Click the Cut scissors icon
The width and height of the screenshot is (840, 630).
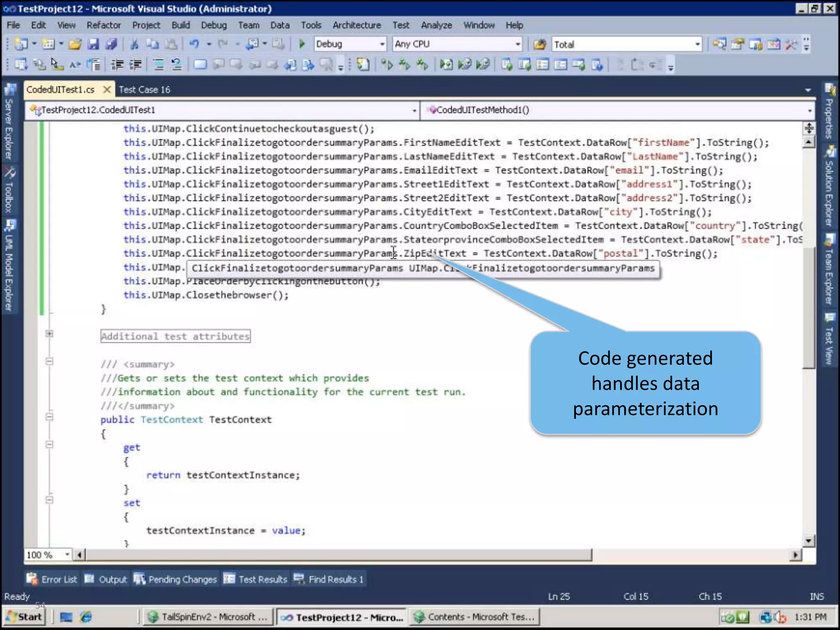point(135,44)
